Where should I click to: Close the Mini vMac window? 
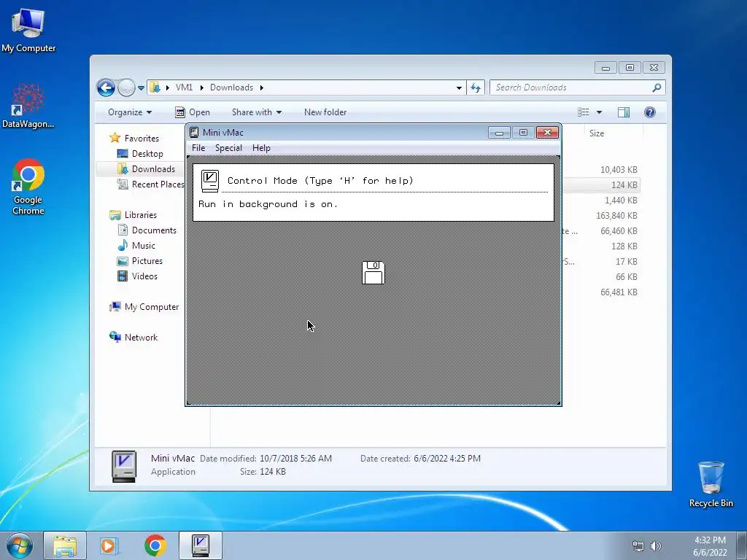(547, 133)
